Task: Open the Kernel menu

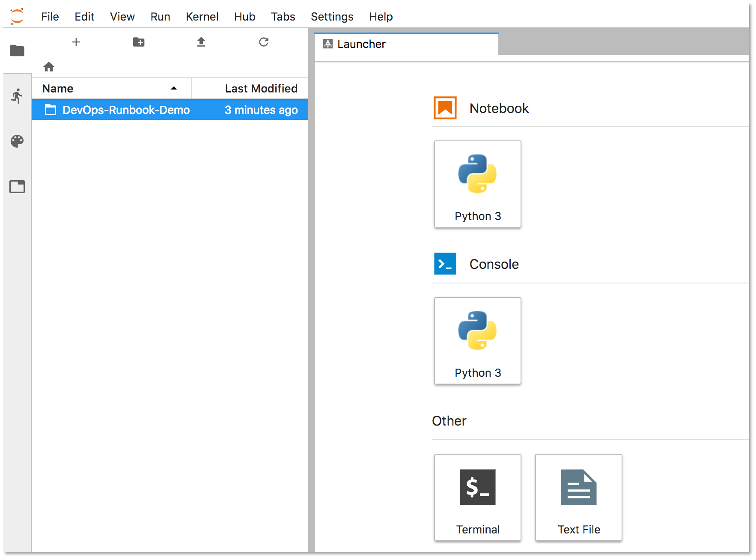Action: 202,17
